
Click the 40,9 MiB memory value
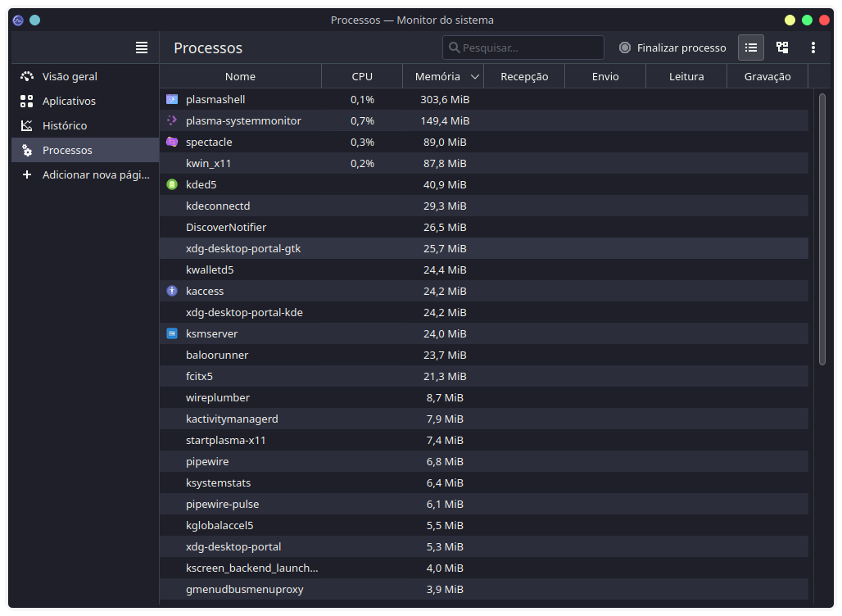click(x=445, y=185)
